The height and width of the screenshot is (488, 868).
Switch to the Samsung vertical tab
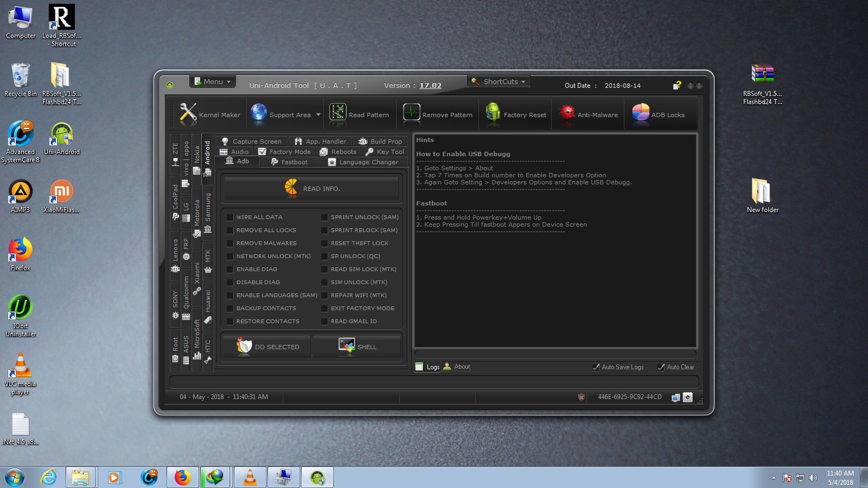(x=208, y=212)
